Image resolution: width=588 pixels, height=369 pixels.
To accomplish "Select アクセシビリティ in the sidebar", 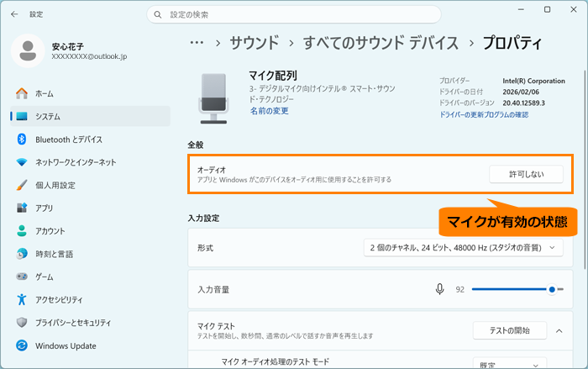I will point(91,299).
